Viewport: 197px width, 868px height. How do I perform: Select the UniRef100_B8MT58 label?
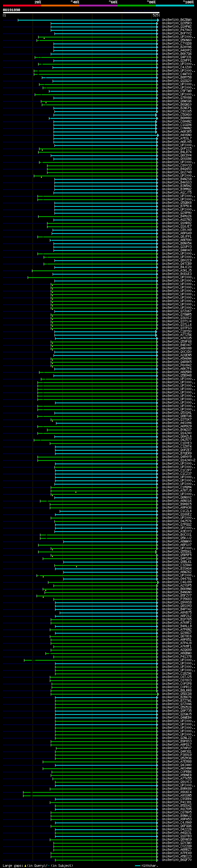(177, 78)
